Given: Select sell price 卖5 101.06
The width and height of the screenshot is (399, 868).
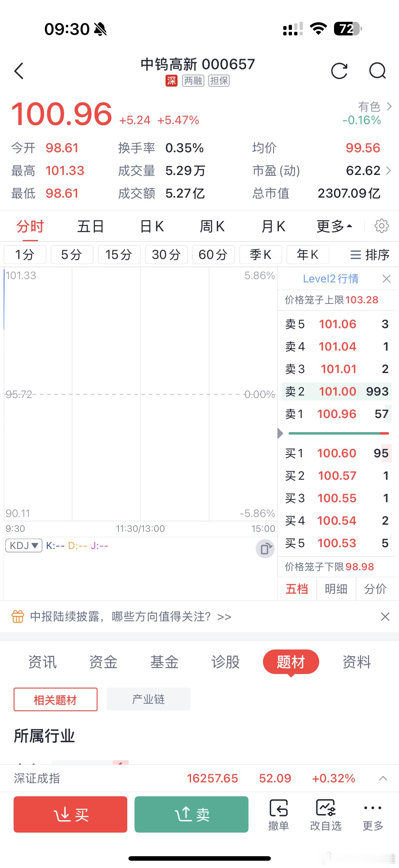Looking at the screenshot, I should tap(337, 324).
